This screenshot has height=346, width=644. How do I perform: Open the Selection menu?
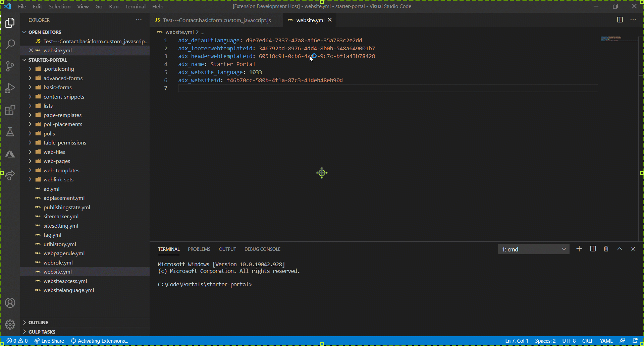[59, 6]
